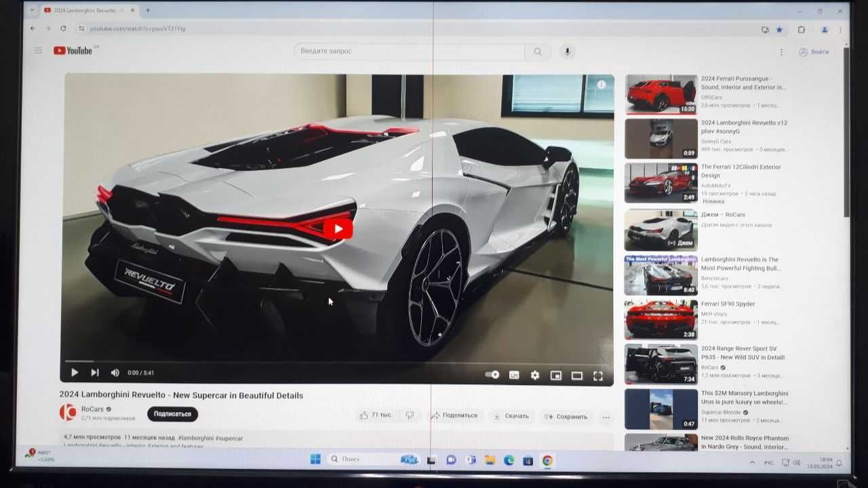Share the video with Поделиться
The width and height of the screenshot is (868, 488).
[455, 415]
